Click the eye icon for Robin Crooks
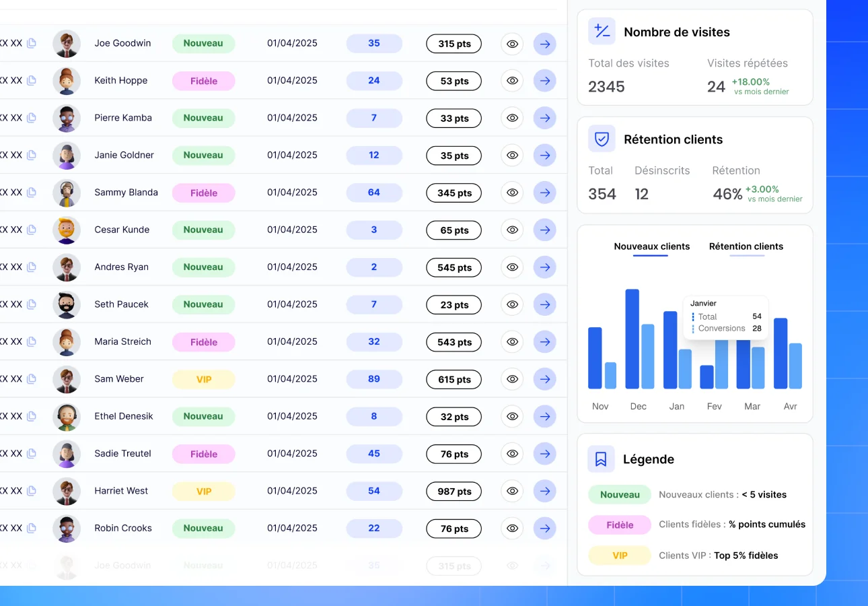The image size is (868, 606). [x=512, y=529]
